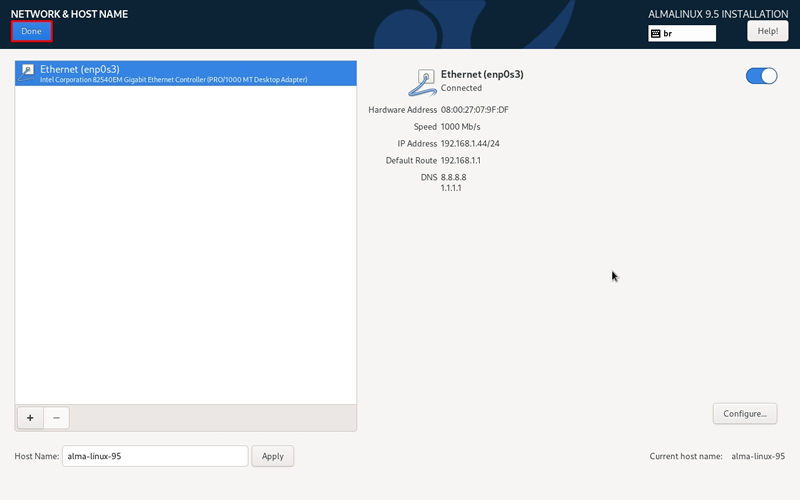Open the Help! page
The width and height of the screenshot is (800, 500).
pyautogui.click(x=767, y=31)
